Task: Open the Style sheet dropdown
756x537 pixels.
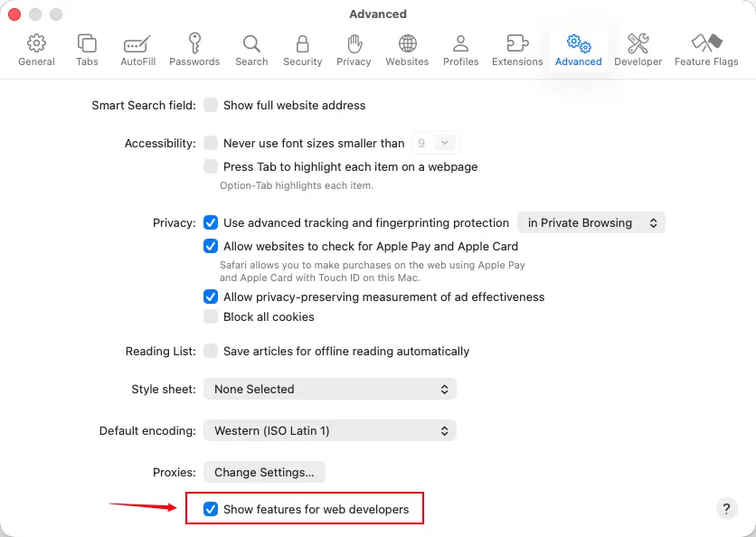Action: pyautogui.click(x=329, y=389)
